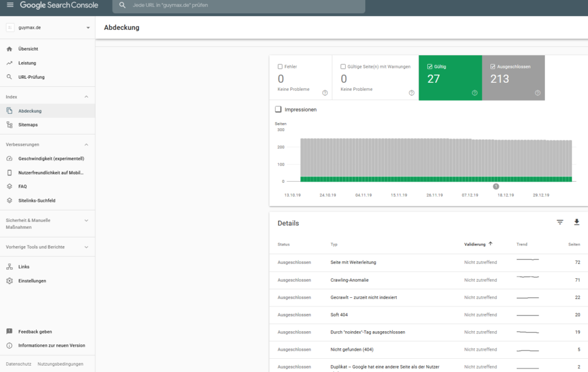
Task: Click the FAQ layers icon
Action: 9,186
